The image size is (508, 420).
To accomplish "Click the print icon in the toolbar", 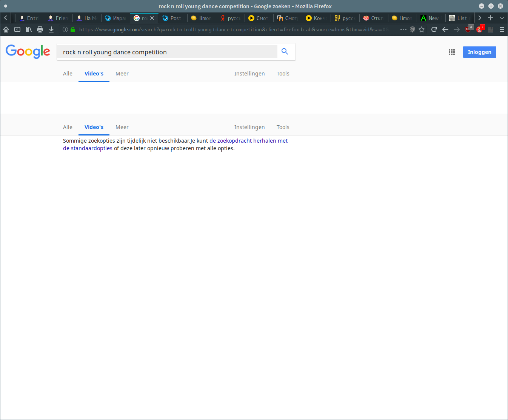I will click(40, 29).
